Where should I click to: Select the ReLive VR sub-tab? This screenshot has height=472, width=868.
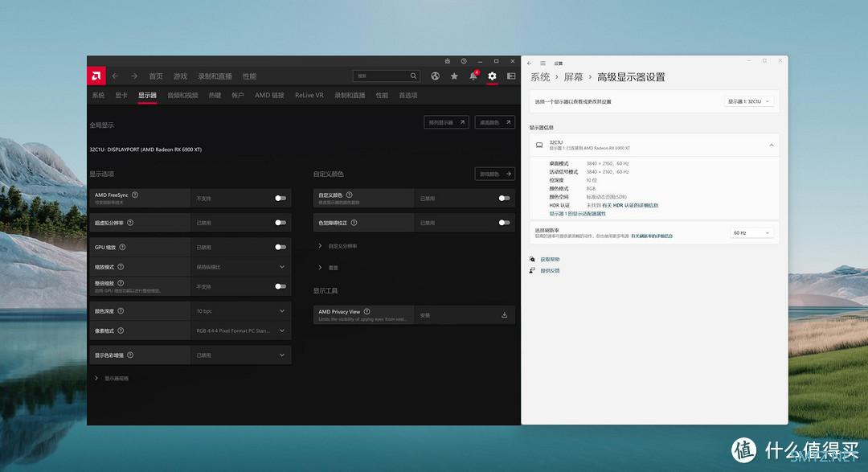click(309, 96)
